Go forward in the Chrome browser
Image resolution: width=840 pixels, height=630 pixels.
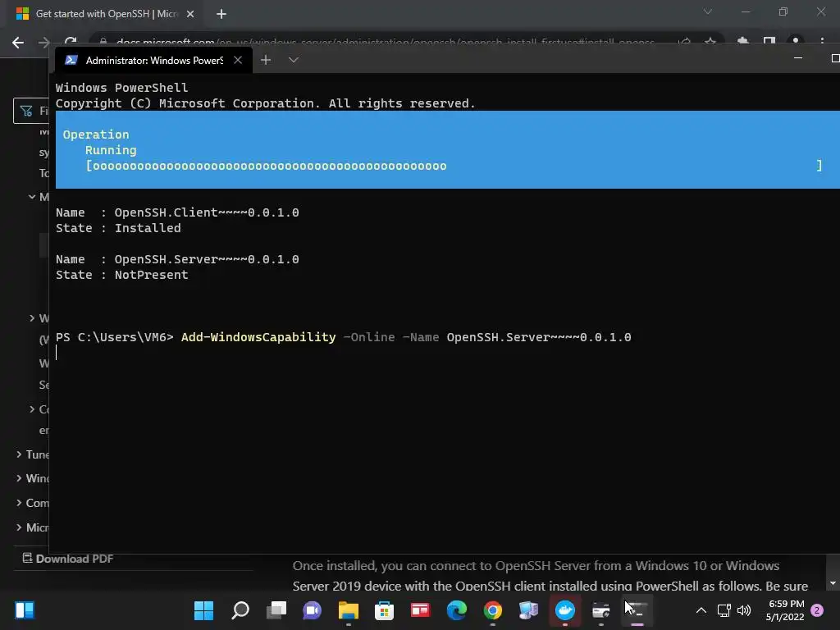click(44, 43)
